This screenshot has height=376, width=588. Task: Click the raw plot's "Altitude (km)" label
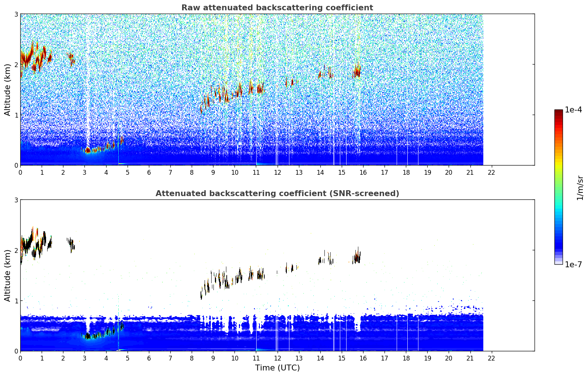(x=8, y=90)
